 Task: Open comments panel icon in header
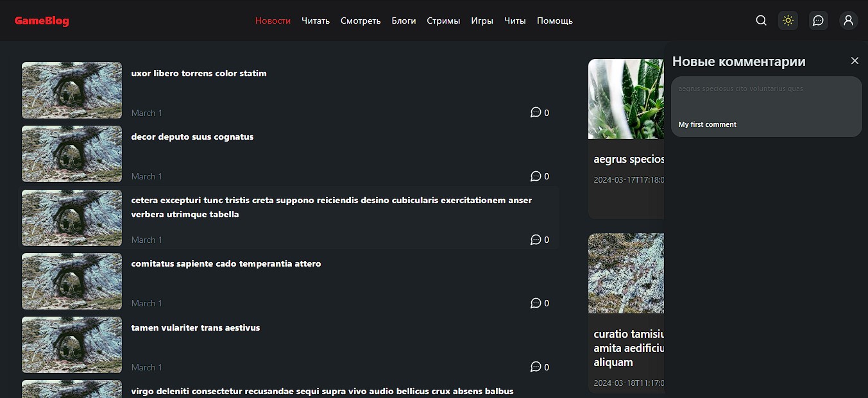[818, 21]
